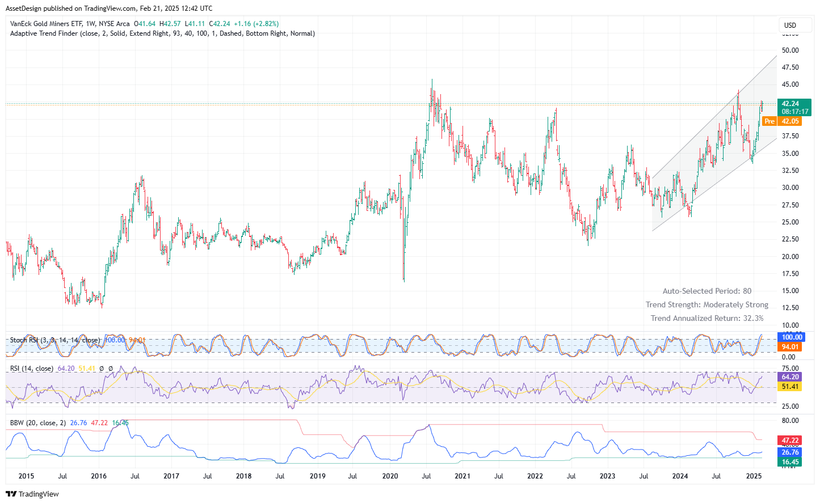This screenshot has height=504, width=820.
Task: Click the 2022 label on time axis
Action: click(535, 476)
